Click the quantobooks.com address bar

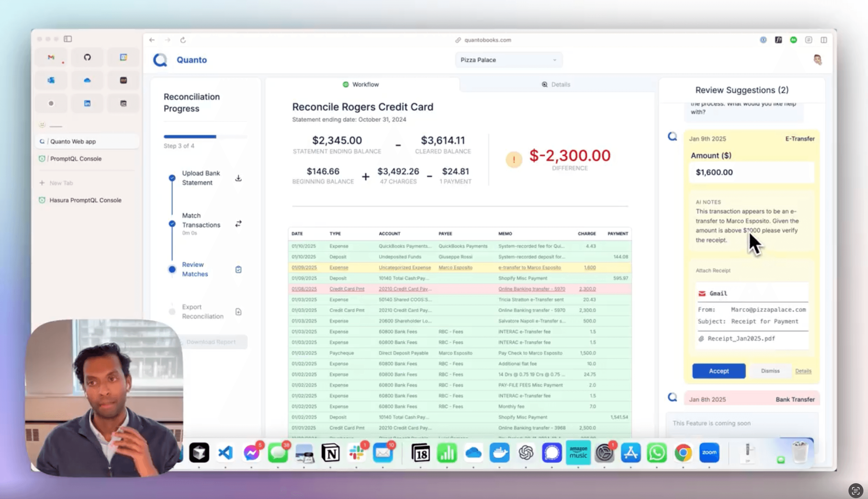tap(484, 40)
